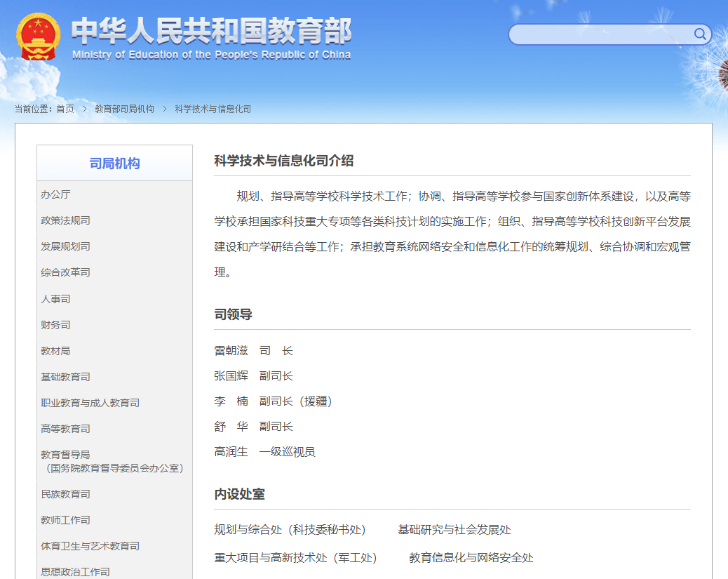Click the search magnifier icon

pos(699,34)
